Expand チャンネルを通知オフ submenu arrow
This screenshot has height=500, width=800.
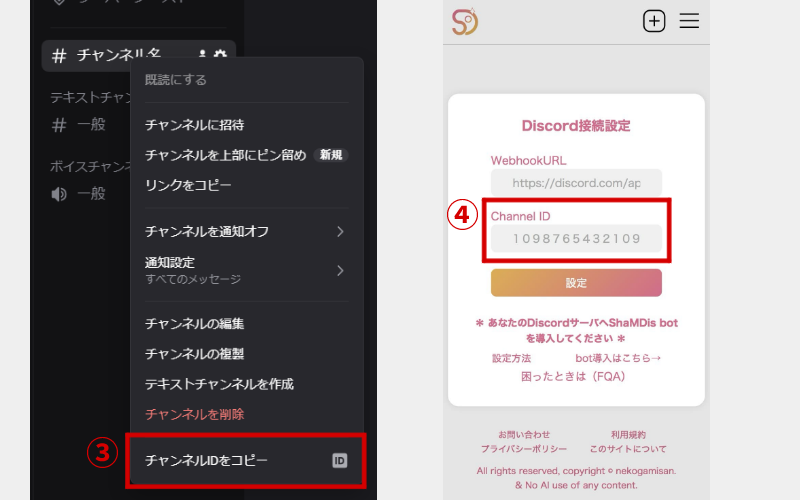coord(340,232)
